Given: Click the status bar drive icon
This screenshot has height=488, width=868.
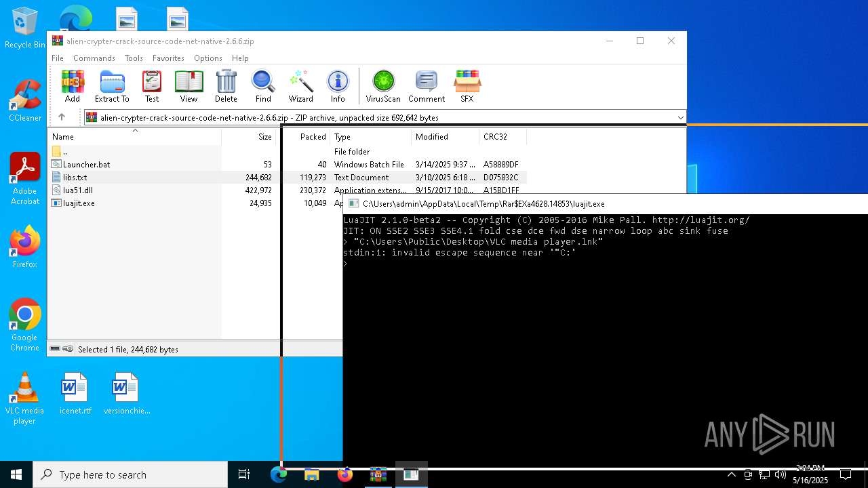Looking at the screenshot, I should point(55,349).
